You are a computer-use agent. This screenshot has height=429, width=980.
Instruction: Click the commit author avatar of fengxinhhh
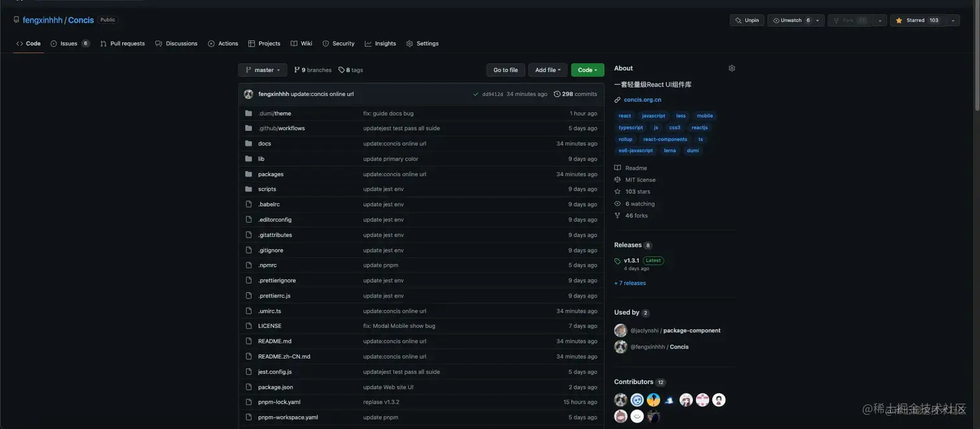click(248, 94)
